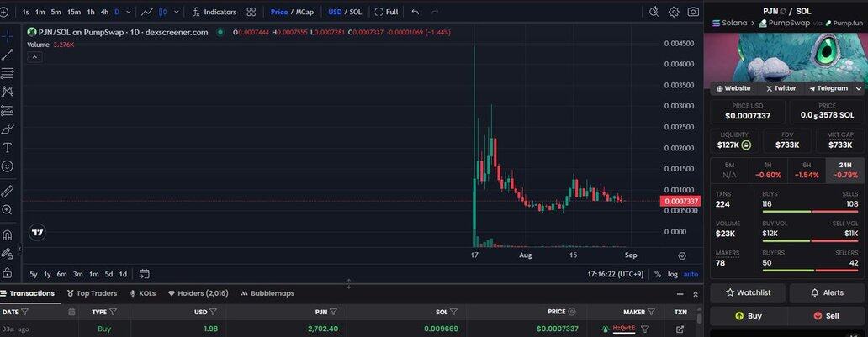Screen dimensions: 868x337
Task: Open Indicators menu
Action: click(214, 12)
